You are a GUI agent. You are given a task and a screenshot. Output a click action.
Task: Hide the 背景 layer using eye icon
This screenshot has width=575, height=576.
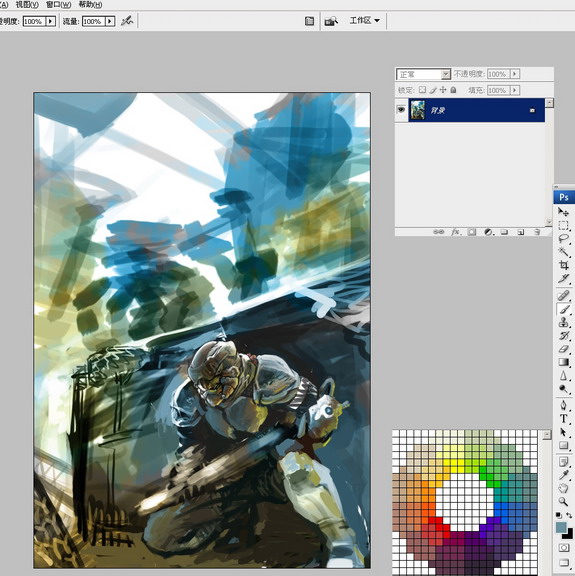401,110
